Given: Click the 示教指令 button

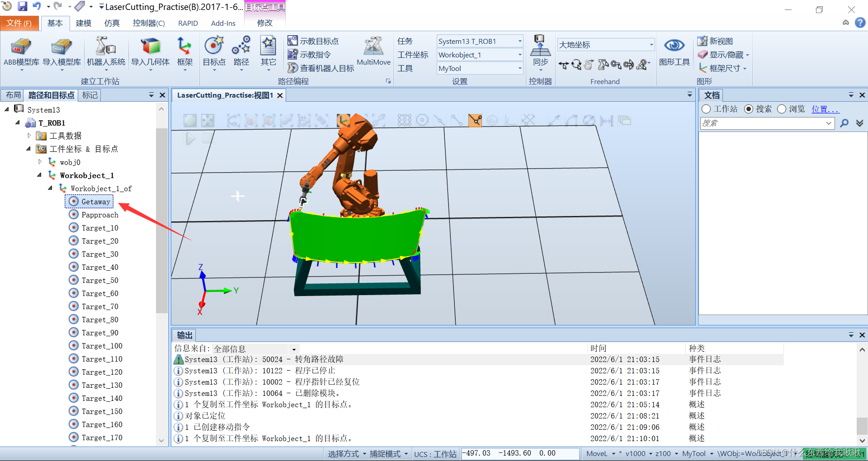Looking at the screenshot, I should pos(310,55).
